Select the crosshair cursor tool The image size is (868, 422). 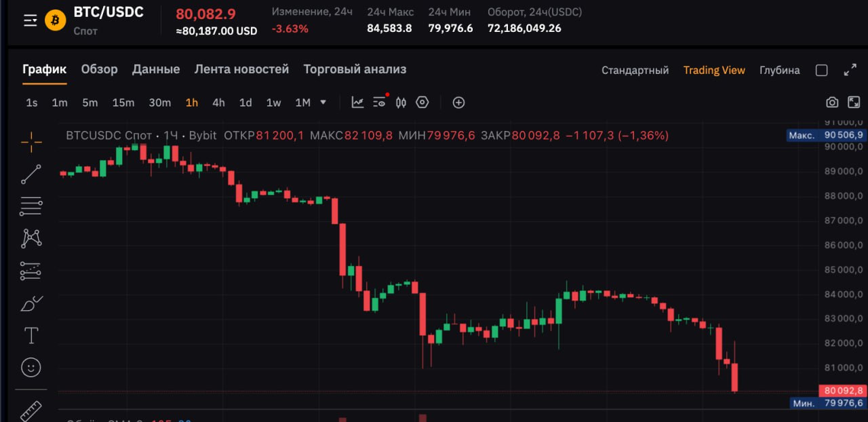tap(31, 141)
